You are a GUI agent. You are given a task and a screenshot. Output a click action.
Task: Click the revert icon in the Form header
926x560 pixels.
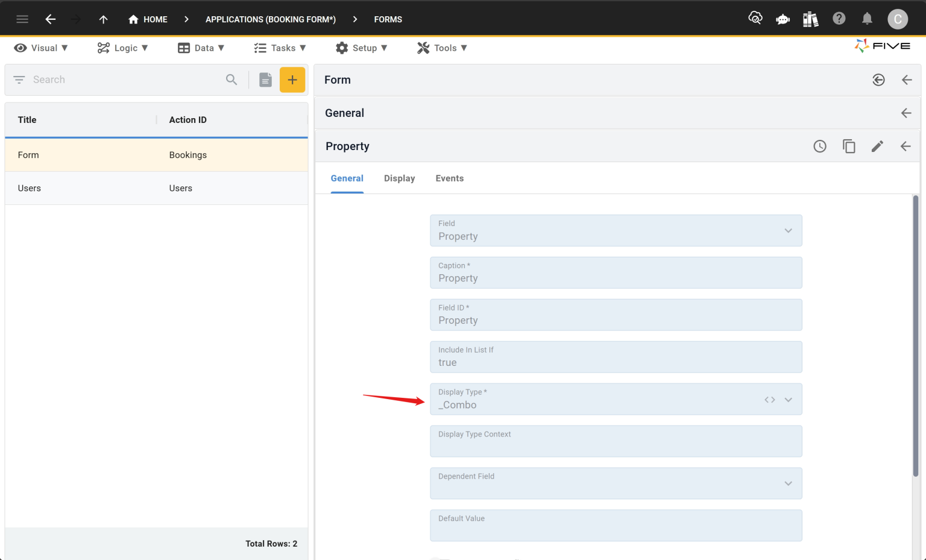tap(878, 80)
